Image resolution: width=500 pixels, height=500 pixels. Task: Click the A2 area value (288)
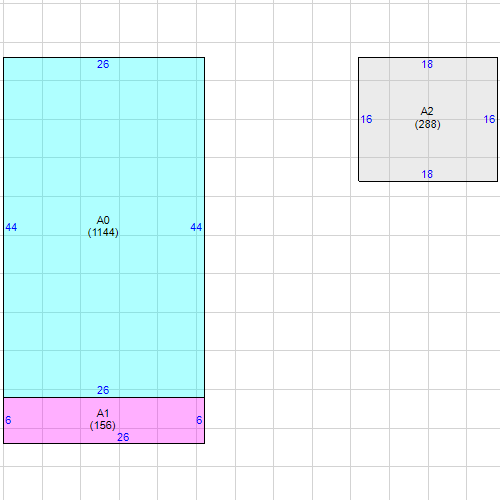tap(428, 125)
